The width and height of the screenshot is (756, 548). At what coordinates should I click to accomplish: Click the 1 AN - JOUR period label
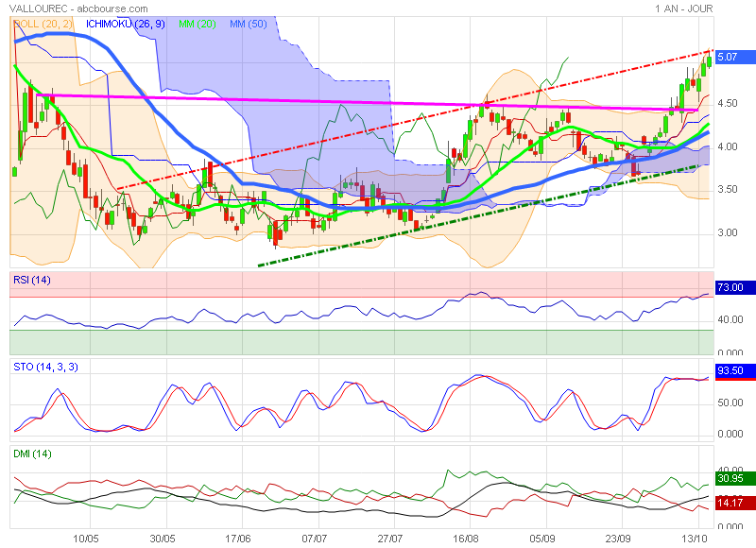[683, 9]
